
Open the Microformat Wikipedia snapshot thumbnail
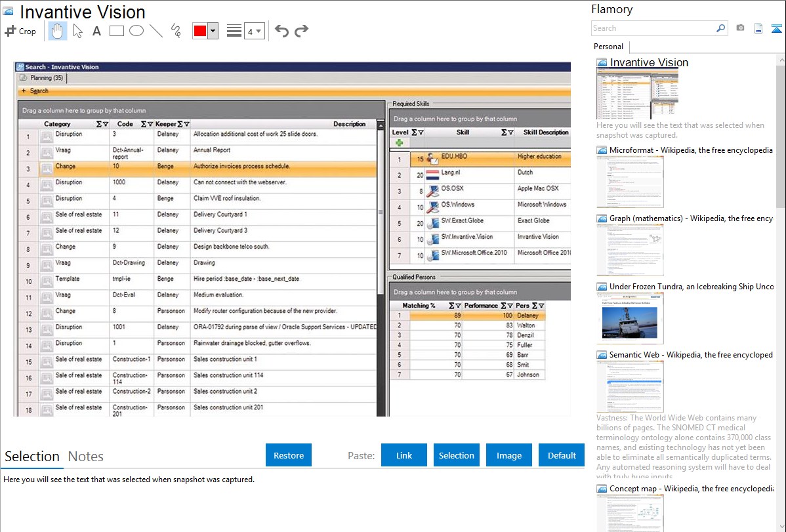pyautogui.click(x=630, y=182)
